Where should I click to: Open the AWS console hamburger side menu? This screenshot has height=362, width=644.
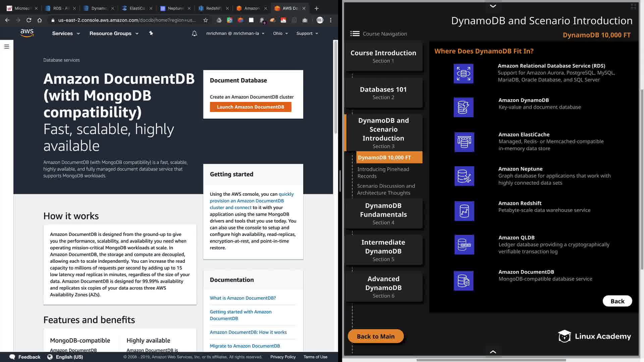pos(7,47)
